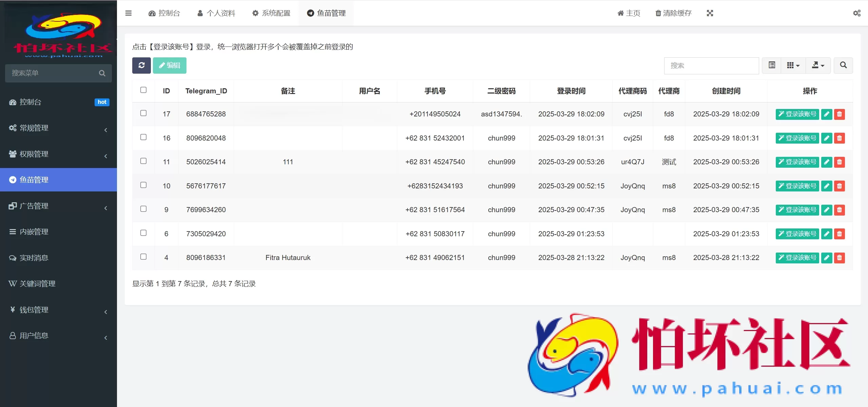
Task: Click 登录该账号 for ID 17
Action: [797, 114]
